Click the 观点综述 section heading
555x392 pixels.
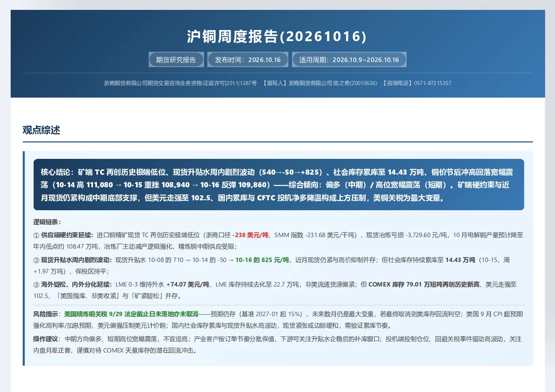tap(41, 130)
